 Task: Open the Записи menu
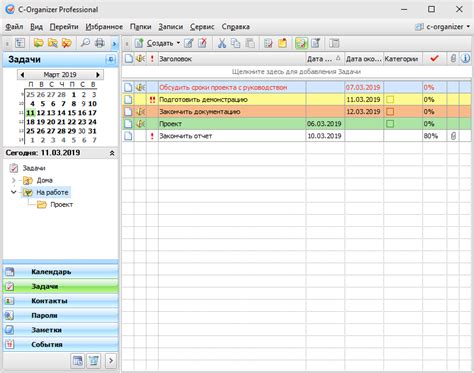point(170,27)
